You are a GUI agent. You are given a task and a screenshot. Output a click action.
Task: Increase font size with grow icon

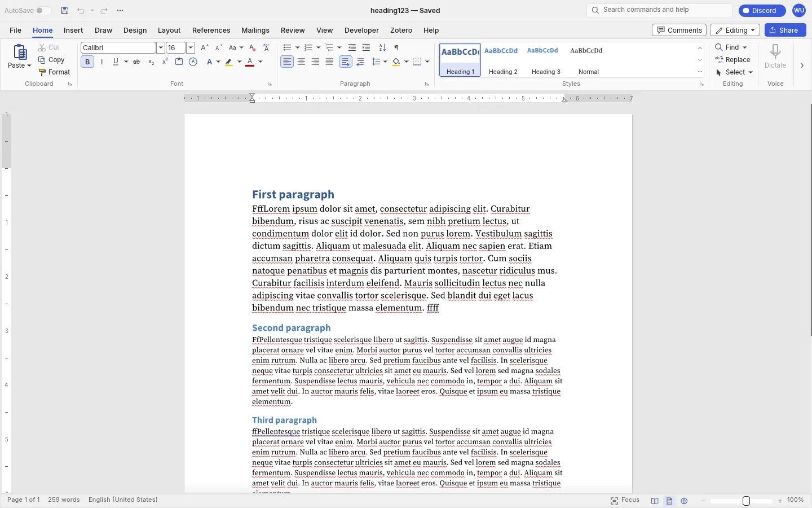pos(204,48)
